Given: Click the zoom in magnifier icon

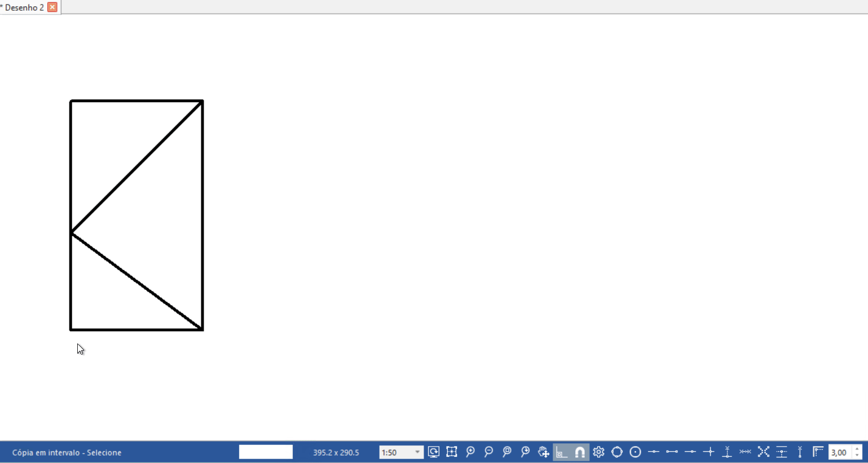Looking at the screenshot, I should [470, 452].
